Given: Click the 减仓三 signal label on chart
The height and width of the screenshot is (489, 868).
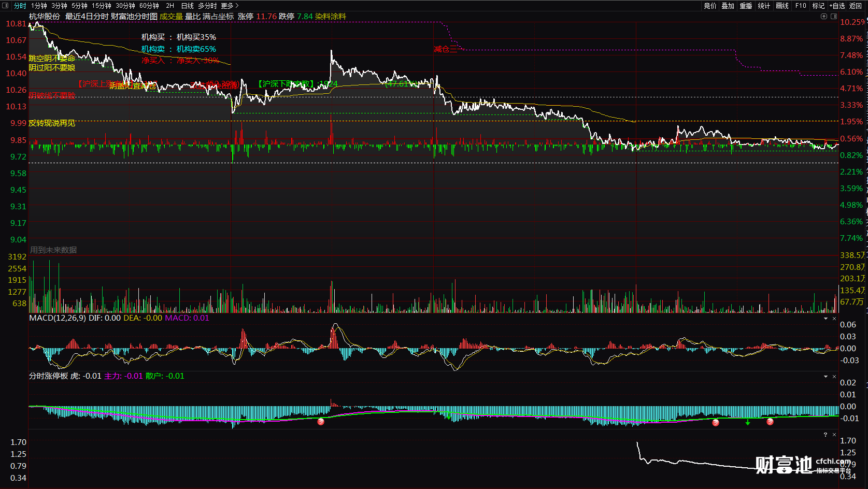Looking at the screenshot, I should point(445,49).
